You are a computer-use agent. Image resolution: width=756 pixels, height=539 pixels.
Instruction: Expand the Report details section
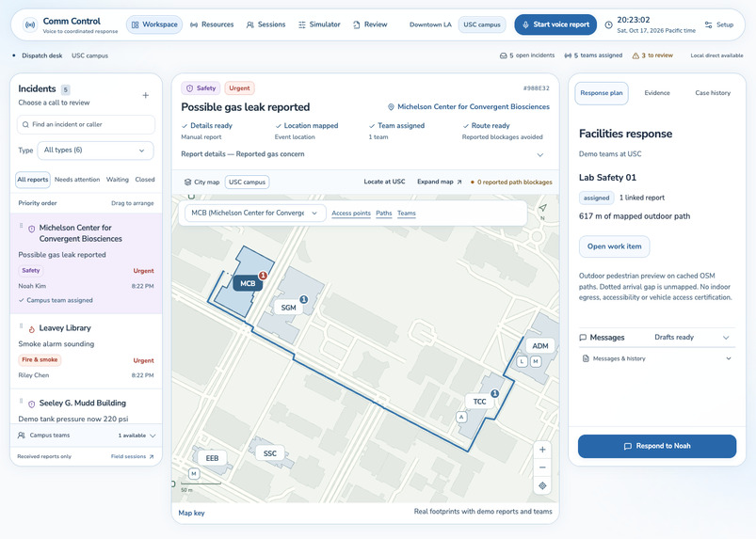point(362,154)
